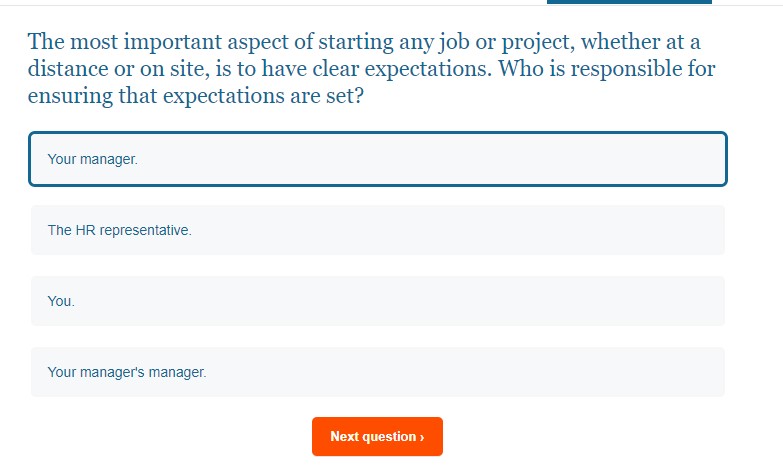Click "Your manager's manager." label text

tap(127, 372)
